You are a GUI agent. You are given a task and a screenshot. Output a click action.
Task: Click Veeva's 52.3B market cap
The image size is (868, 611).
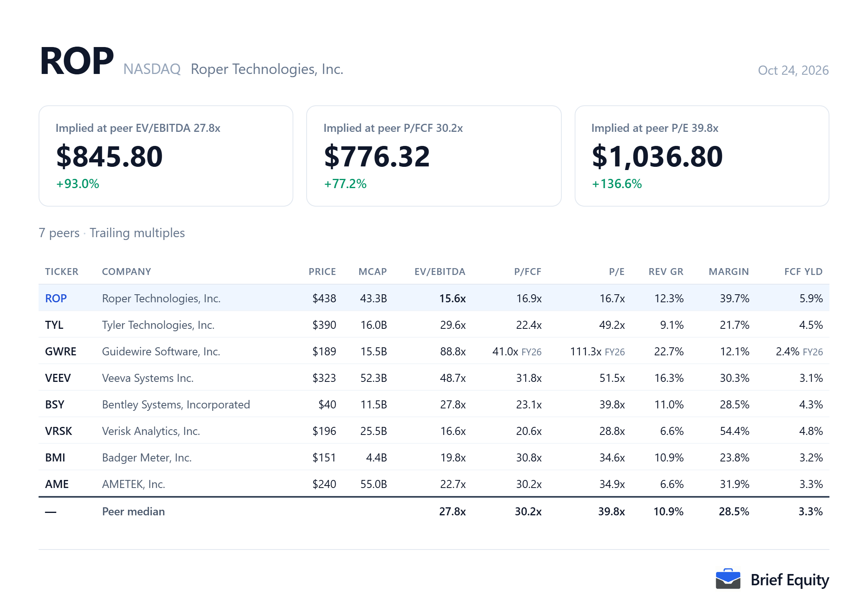click(374, 378)
